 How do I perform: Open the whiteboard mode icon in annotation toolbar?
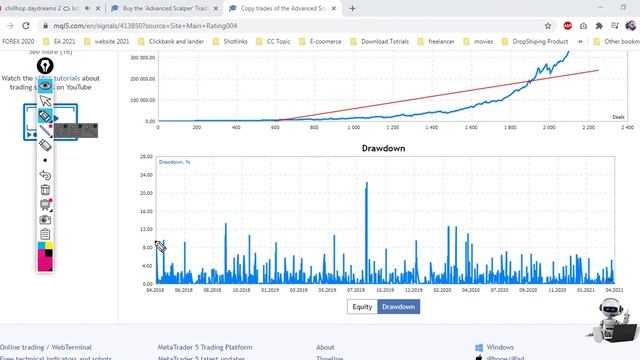45,204
